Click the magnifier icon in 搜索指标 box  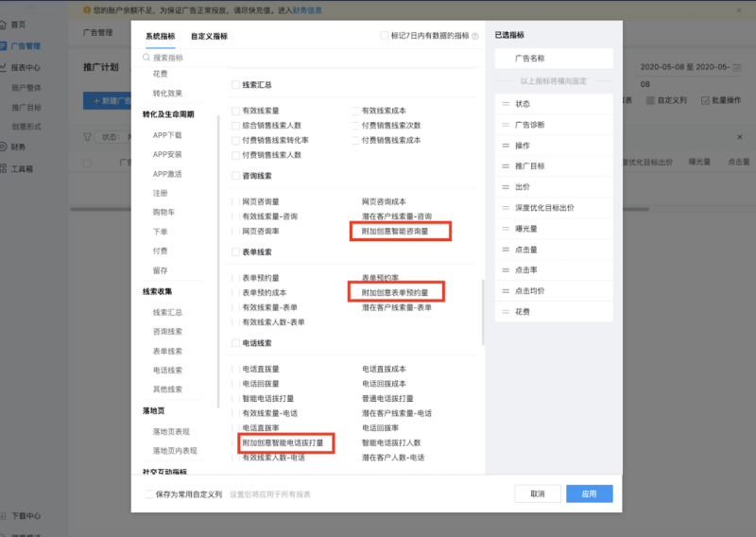(146, 58)
